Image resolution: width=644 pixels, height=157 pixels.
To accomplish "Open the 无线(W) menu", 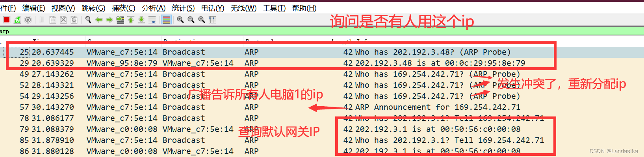I will coord(243,8).
